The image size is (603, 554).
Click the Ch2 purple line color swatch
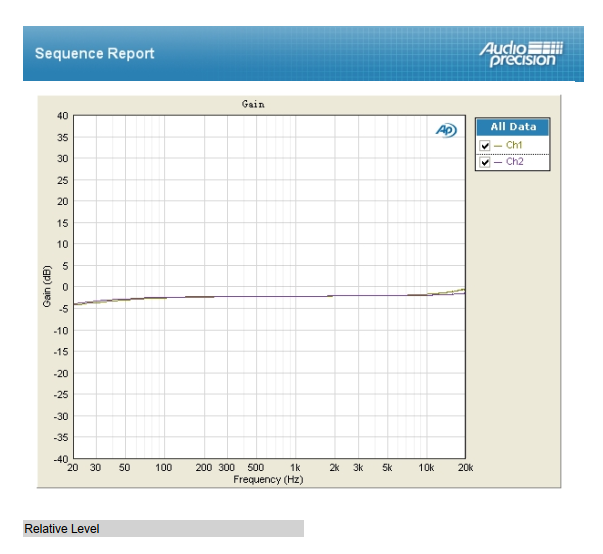498,162
